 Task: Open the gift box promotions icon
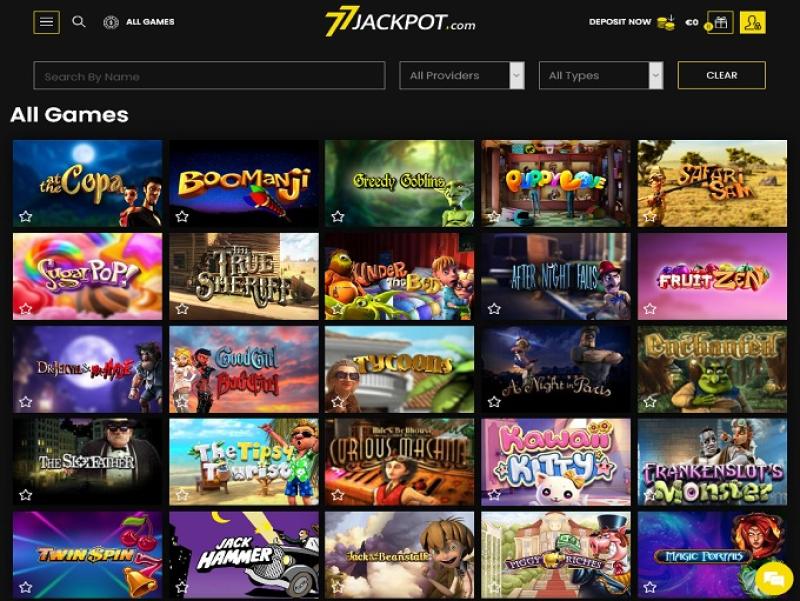click(720, 22)
